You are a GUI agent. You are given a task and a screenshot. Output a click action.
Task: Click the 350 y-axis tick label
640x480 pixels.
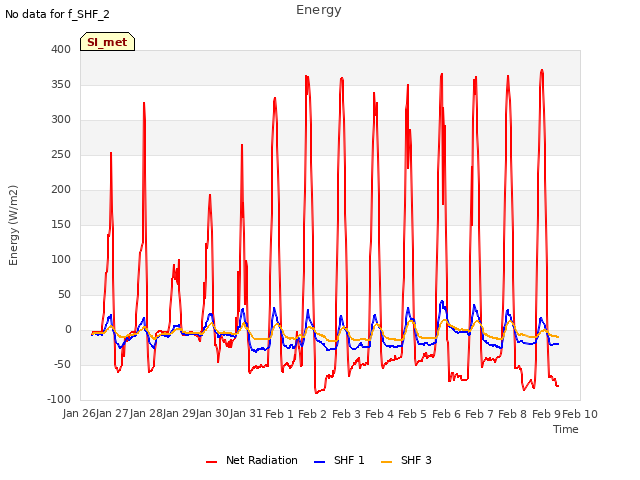coord(61,84)
